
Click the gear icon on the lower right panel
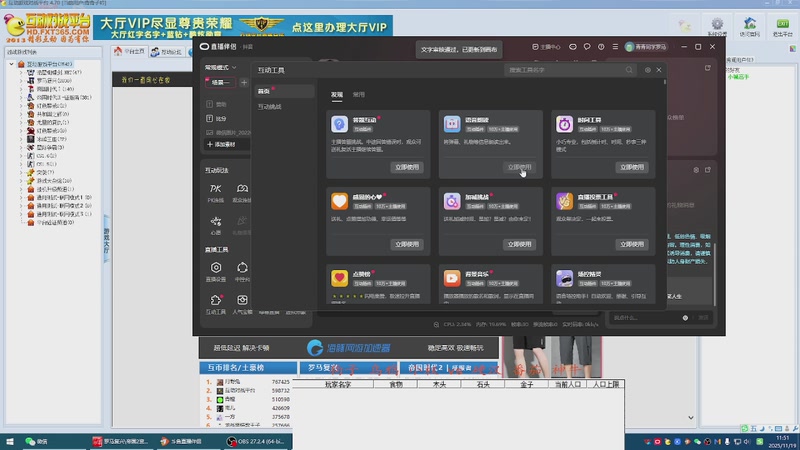click(696, 170)
